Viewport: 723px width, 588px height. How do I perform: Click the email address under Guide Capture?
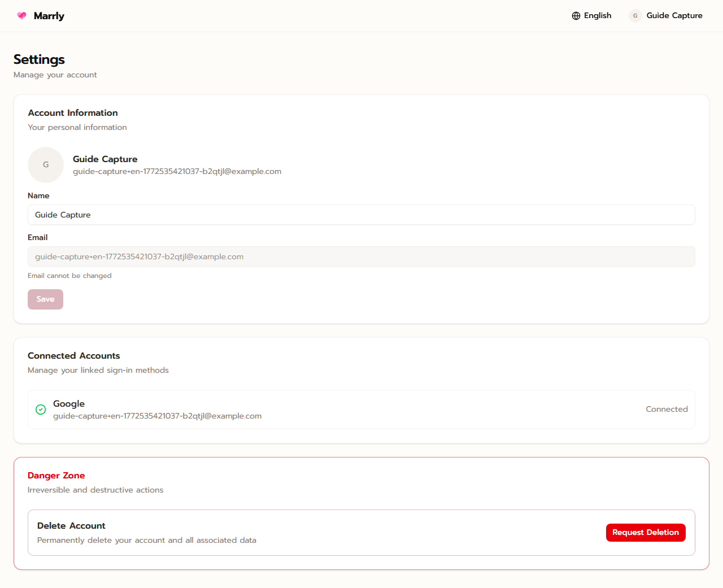tap(177, 171)
